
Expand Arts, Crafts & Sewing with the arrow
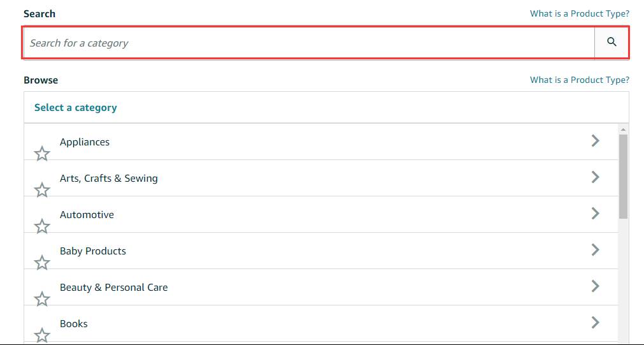coord(595,177)
